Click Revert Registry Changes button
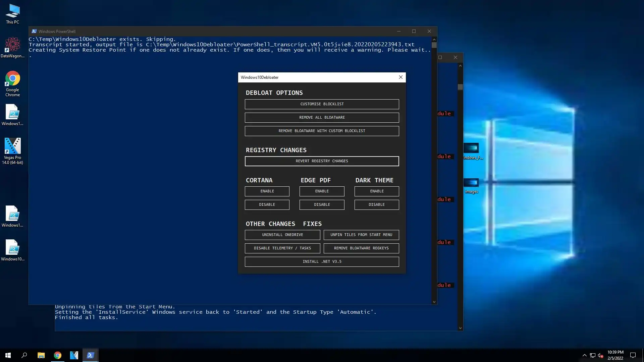This screenshot has height=362, width=644. [x=322, y=161]
